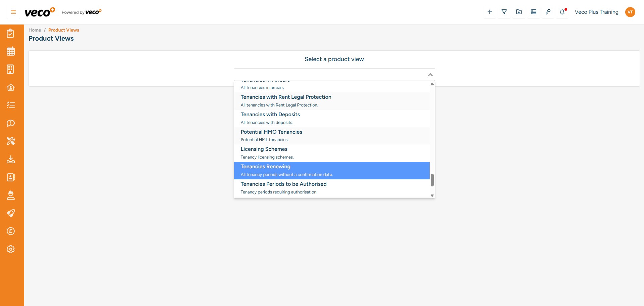The height and width of the screenshot is (306, 644).
Task: Open the VT user avatar menu
Action: coord(630,12)
